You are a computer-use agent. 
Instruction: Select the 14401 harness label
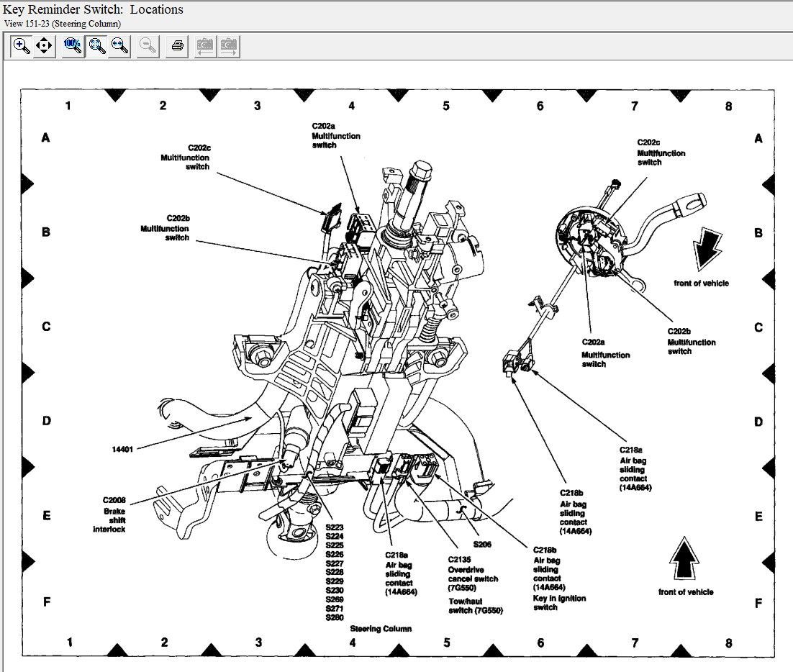click(123, 449)
